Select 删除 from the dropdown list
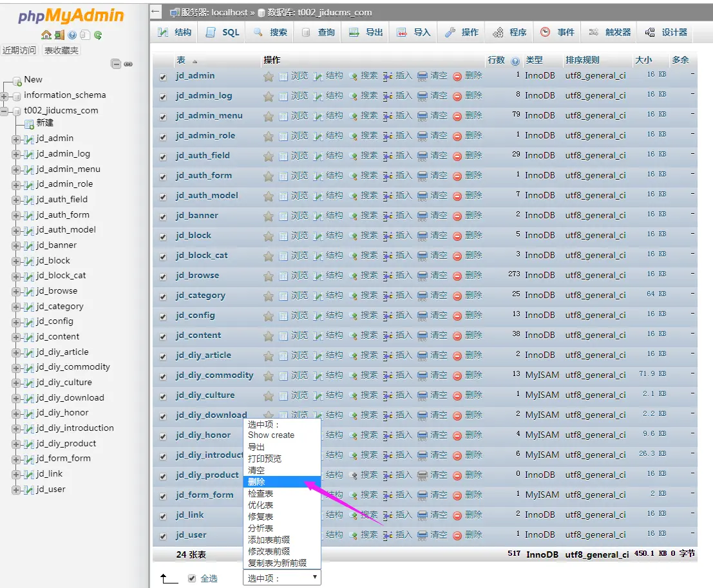The height and width of the screenshot is (588, 713). pyautogui.click(x=256, y=482)
